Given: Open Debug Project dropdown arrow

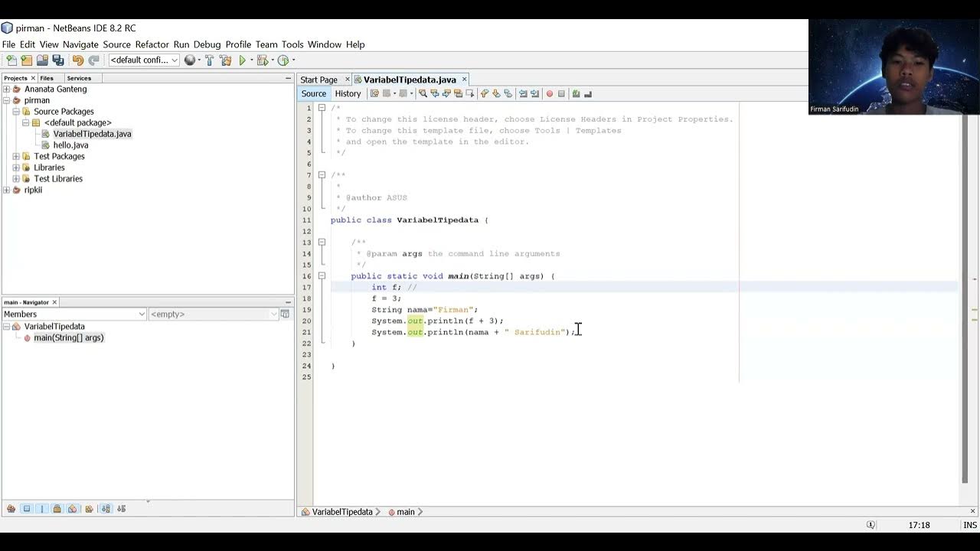Looking at the screenshot, I should pos(273,60).
